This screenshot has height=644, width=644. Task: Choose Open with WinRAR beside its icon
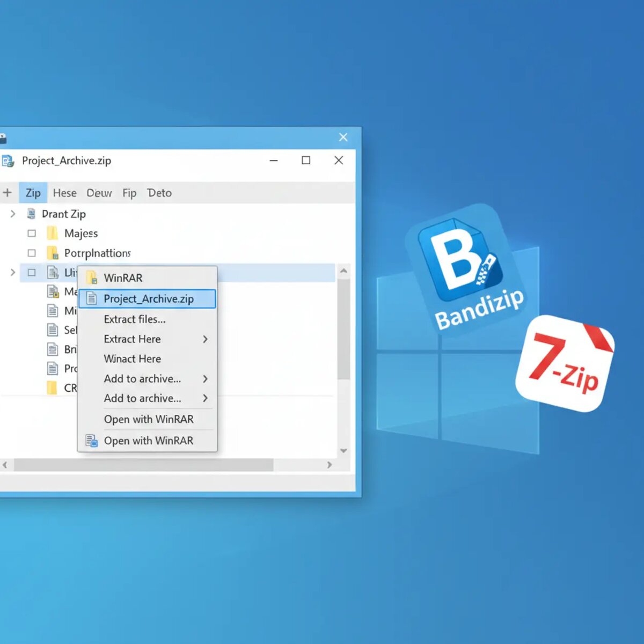coord(148,441)
